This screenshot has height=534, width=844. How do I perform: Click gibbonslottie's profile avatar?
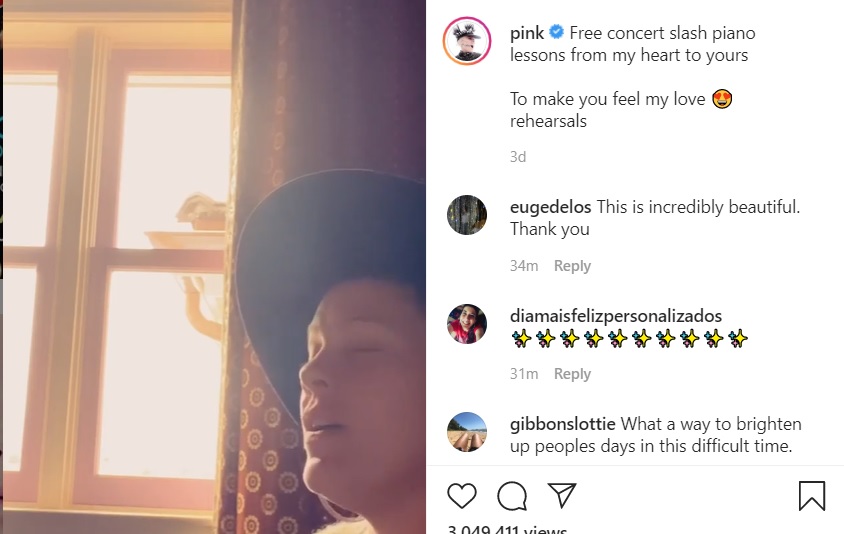tap(467, 431)
